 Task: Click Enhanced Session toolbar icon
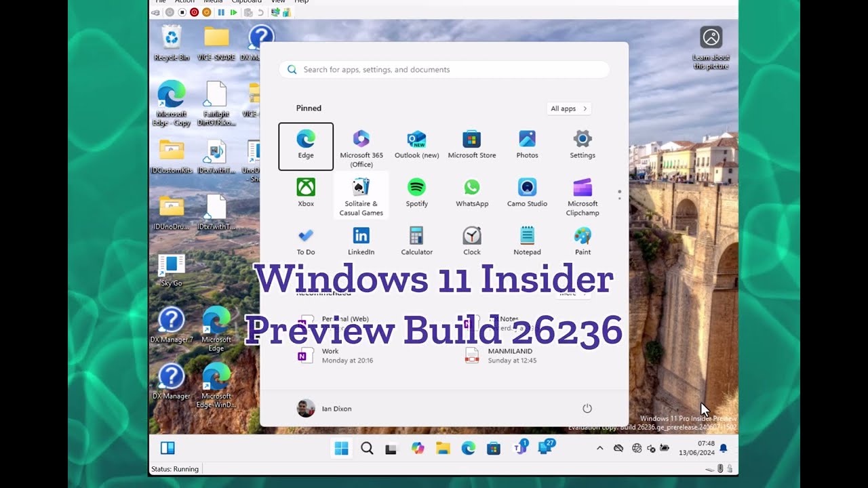point(275,12)
